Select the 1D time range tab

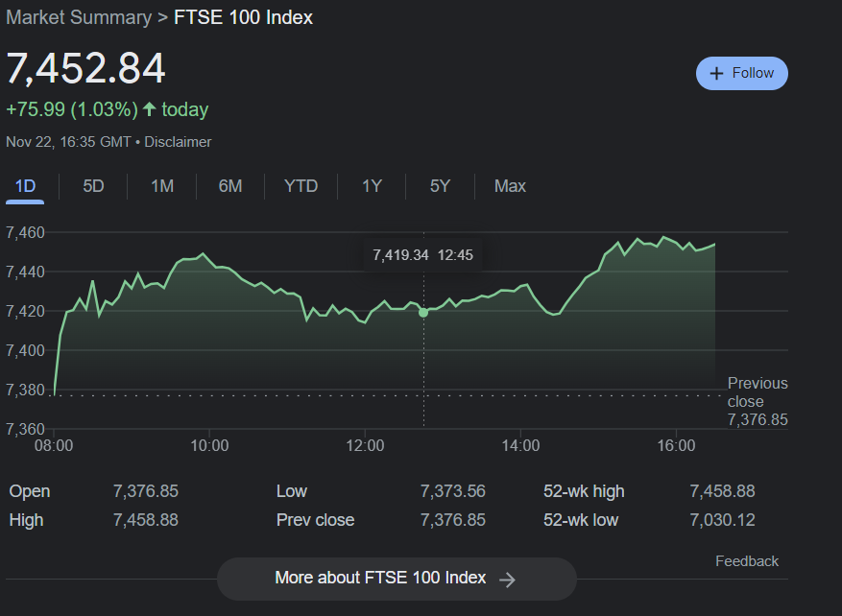(x=25, y=186)
